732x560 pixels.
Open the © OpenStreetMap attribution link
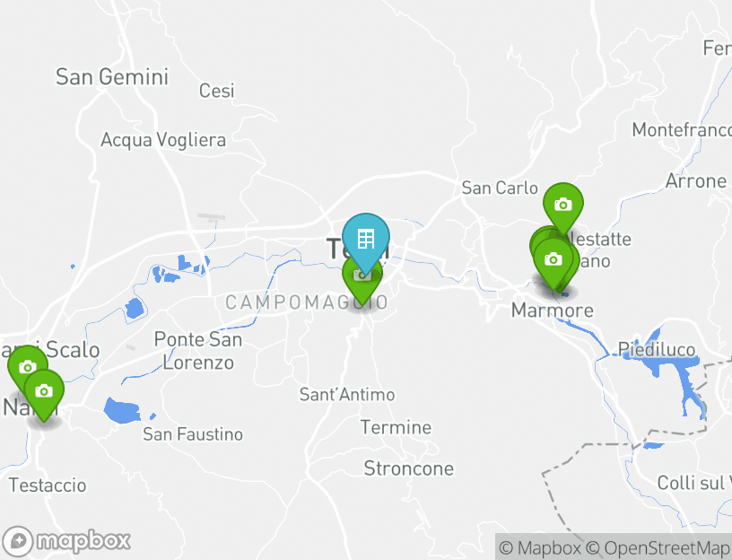(658, 547)
